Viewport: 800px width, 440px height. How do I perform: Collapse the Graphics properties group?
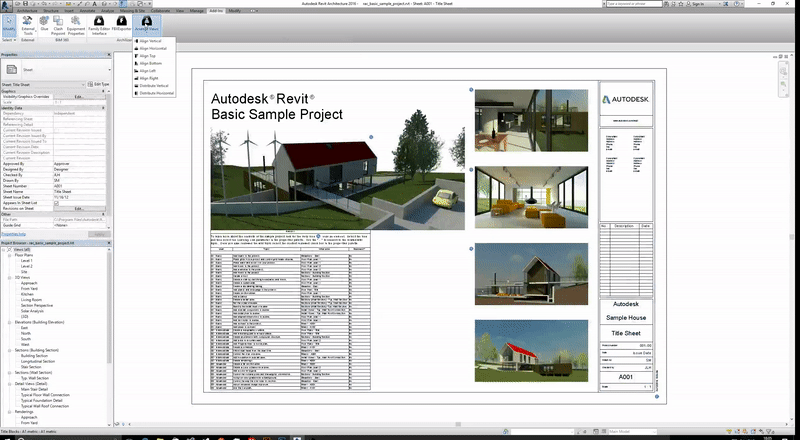[x=104, y=91]
